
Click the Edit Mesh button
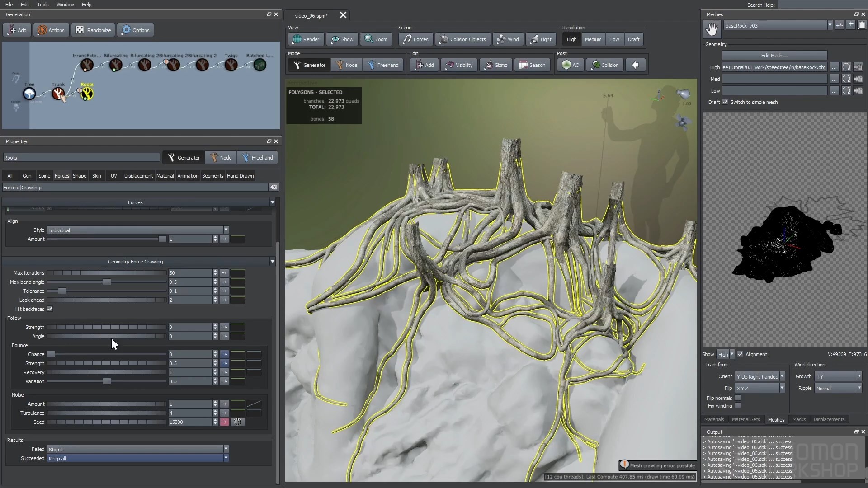(774, 55)
